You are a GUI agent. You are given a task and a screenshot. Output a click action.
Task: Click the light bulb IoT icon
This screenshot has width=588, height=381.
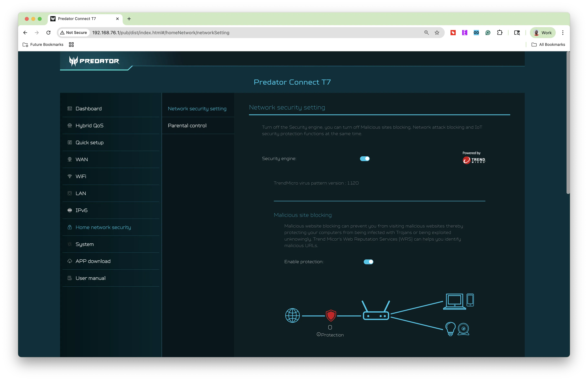tap(450, 329)
